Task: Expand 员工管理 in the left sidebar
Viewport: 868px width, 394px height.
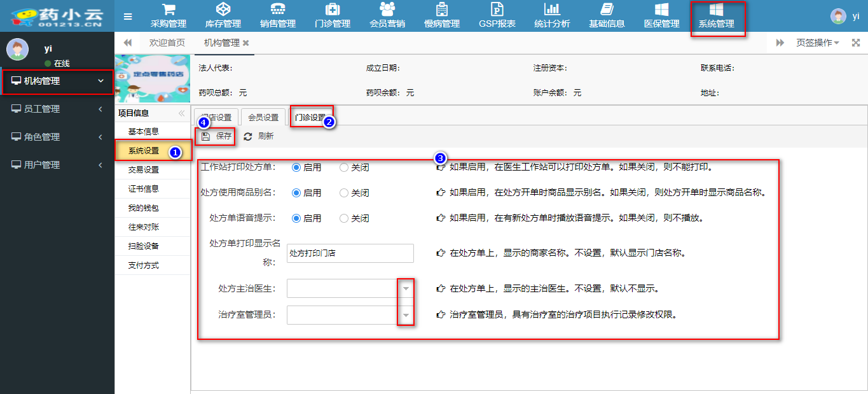Action: click(57, 109)
